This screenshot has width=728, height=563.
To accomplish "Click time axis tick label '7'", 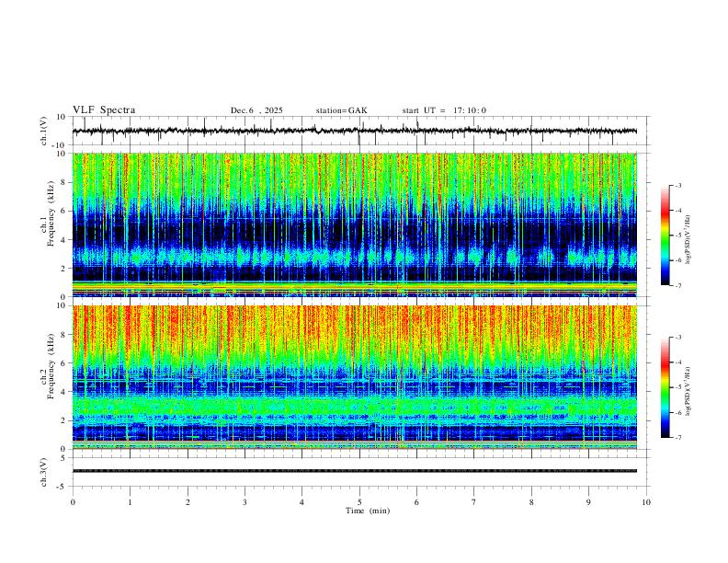I will click(474, 502).
